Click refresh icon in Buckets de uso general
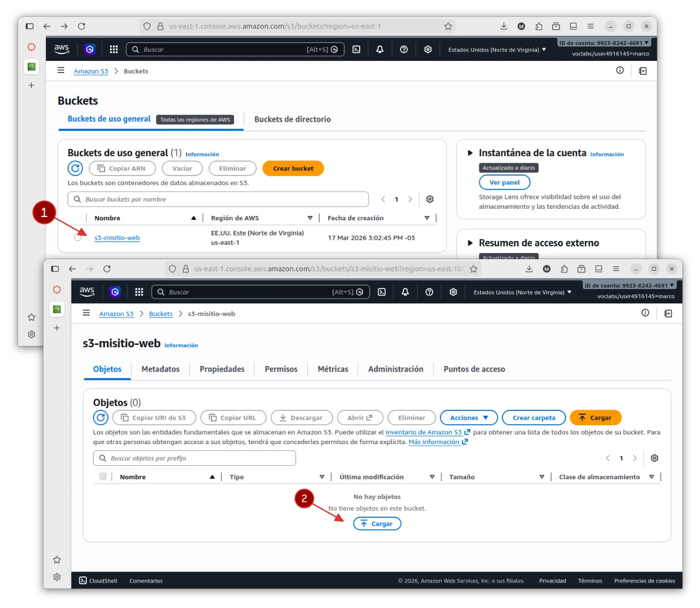 75,168
